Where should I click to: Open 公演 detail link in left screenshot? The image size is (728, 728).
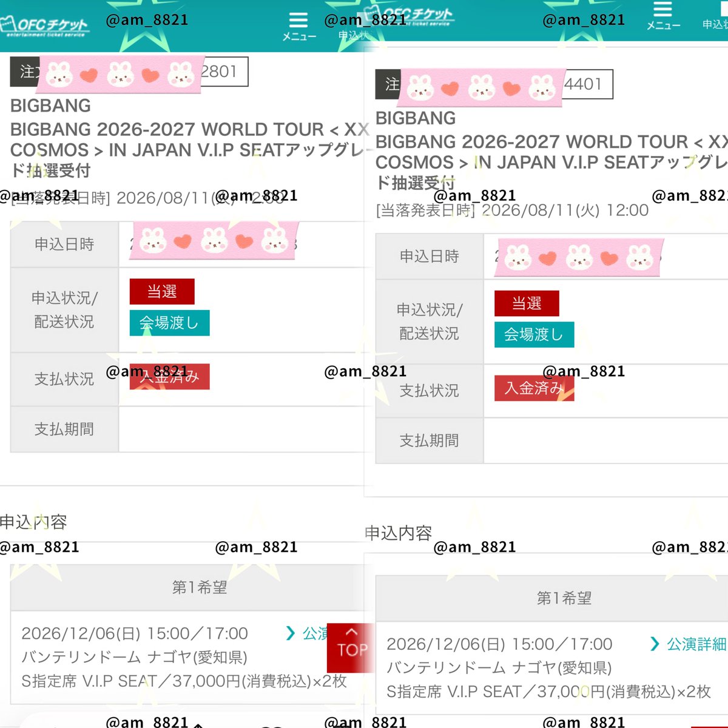pos(306,633)
